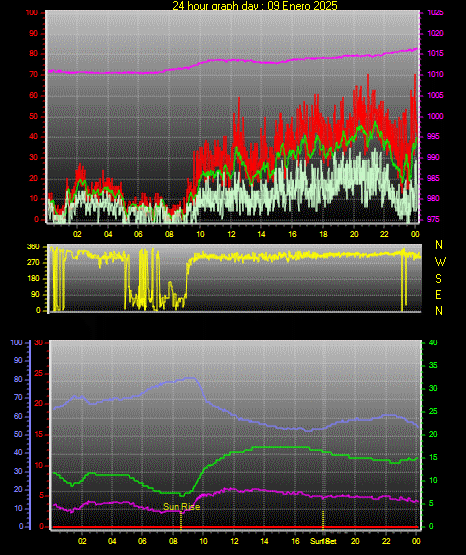Screen dimensions: 466x555
Task: Click green 5 on temperature axis
Action: (x=431, y=503)
